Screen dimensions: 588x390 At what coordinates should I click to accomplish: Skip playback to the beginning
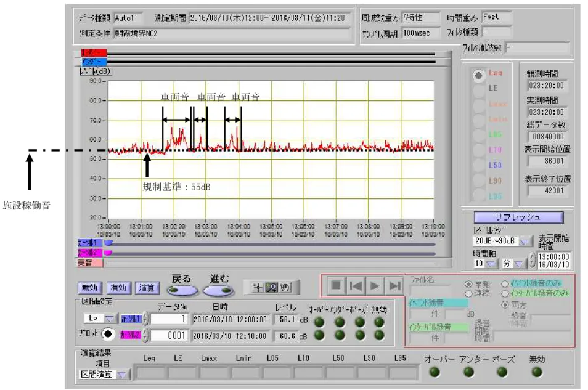point(356,286)
